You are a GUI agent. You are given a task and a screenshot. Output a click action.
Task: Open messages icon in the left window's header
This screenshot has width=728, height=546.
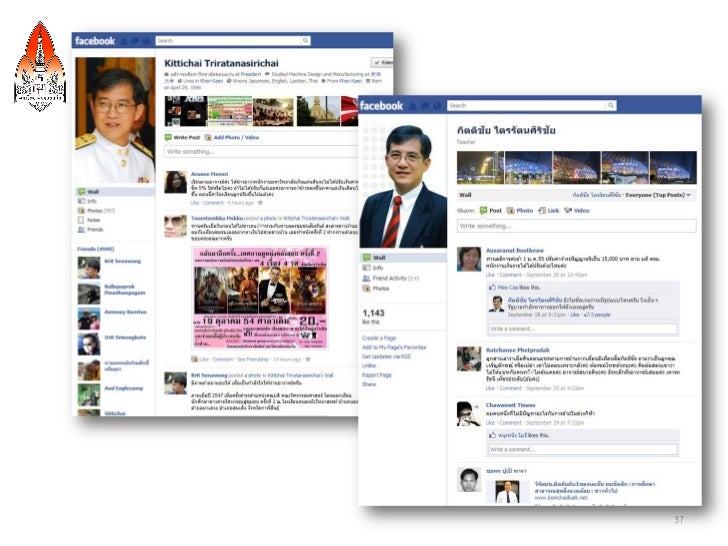click(x=135, y=41)
